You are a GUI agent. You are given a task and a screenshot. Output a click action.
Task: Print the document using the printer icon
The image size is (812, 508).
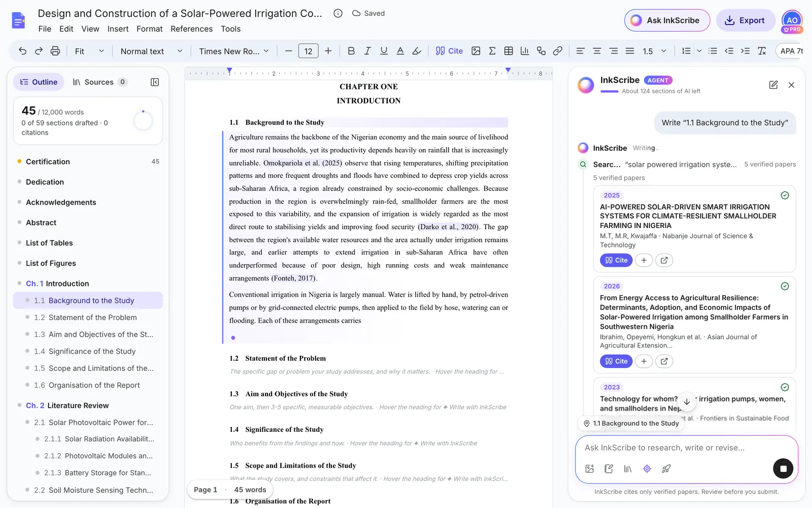click(55, 51)
